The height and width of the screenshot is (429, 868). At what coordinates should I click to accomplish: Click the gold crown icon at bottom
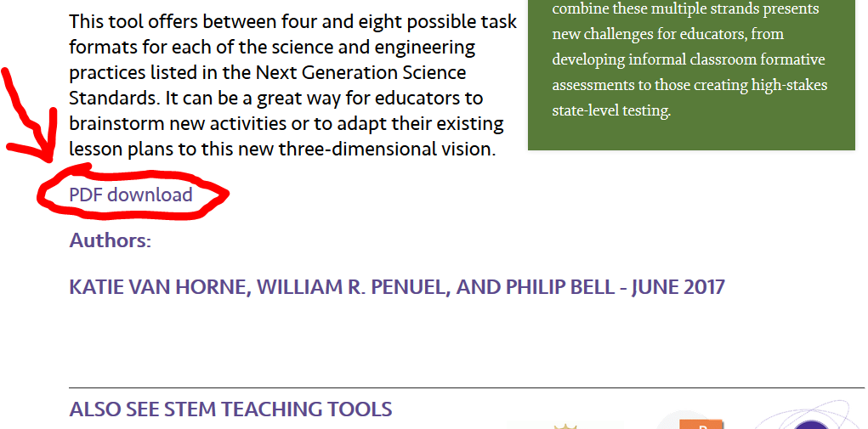click(565, 426)
